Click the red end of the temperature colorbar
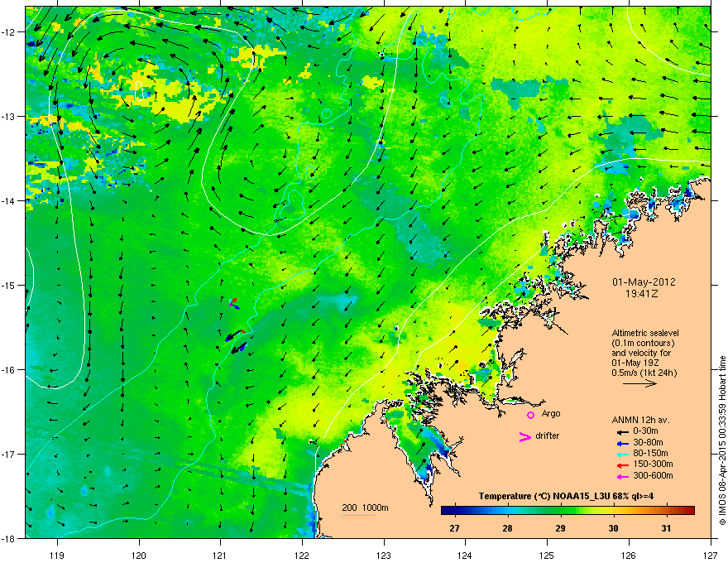The width and height of the screenshot is (728, 563). coord(690,511)
